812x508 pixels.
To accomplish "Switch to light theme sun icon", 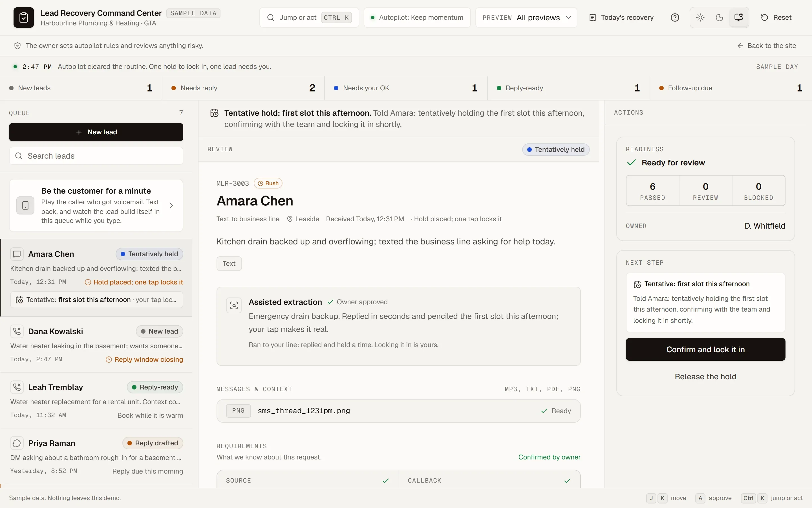I will tap(700, 17).
